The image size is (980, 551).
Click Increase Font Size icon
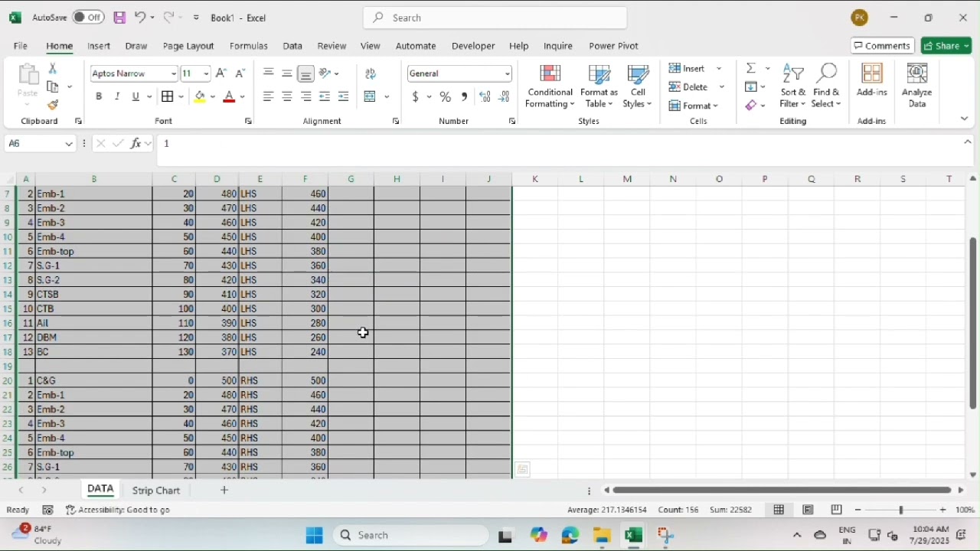220,73
